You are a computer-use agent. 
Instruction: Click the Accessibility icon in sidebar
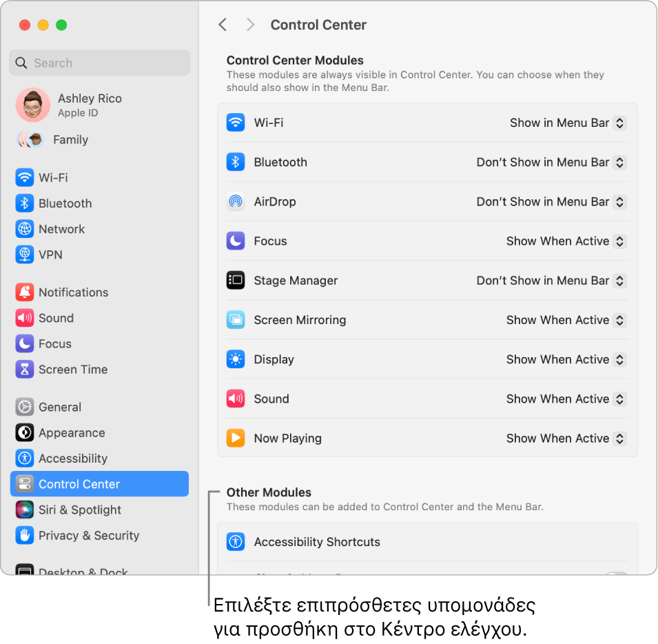pos(24,458)
